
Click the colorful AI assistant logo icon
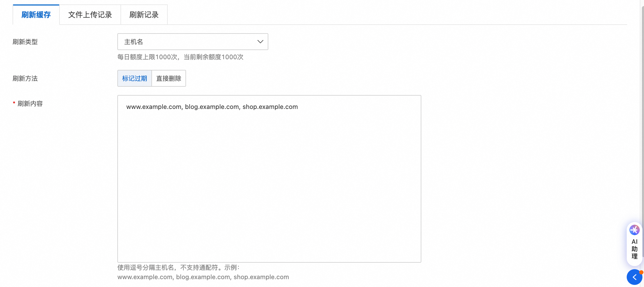click(x=634, y=230)
